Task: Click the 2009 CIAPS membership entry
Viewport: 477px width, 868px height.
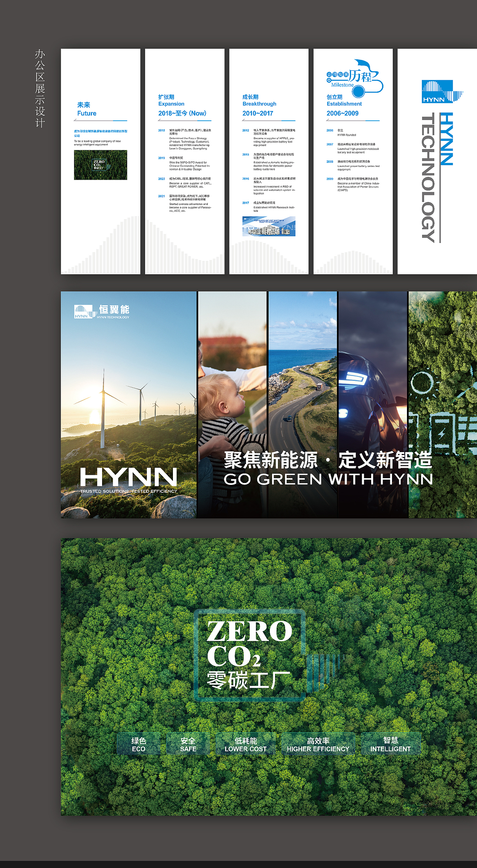Action: click(353, 184)
